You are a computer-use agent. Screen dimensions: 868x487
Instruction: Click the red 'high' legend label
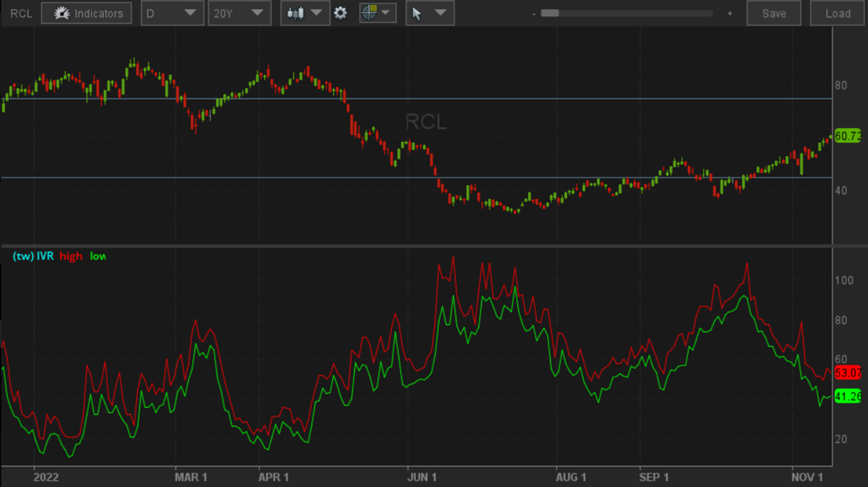tap(71, 256)
